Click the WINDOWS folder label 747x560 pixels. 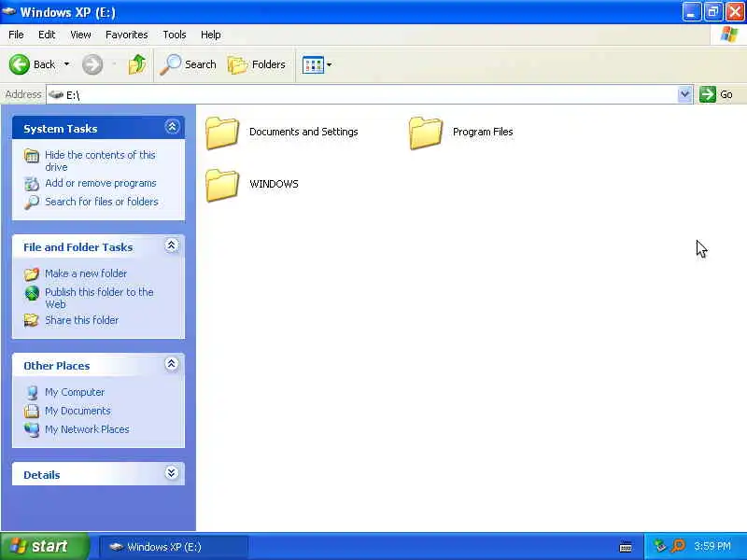coord(274,184)
